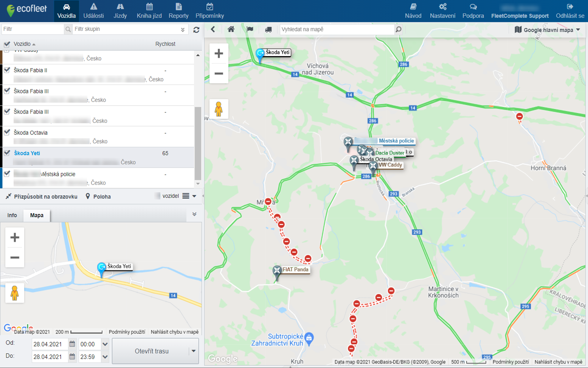Collapse the detail panel with double chevron

pyautogui.click(x=194, y=214)
